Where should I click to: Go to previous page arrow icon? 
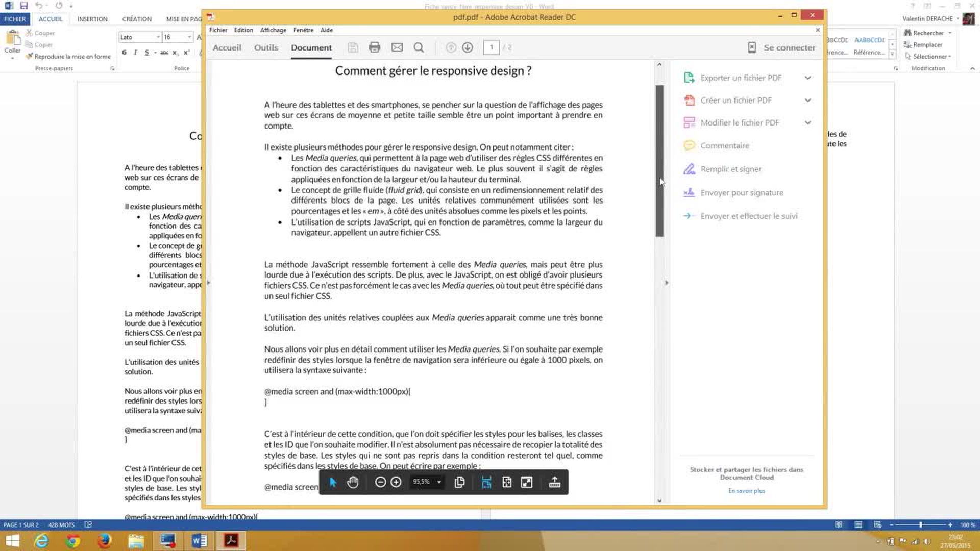click(x=451, y=47)
